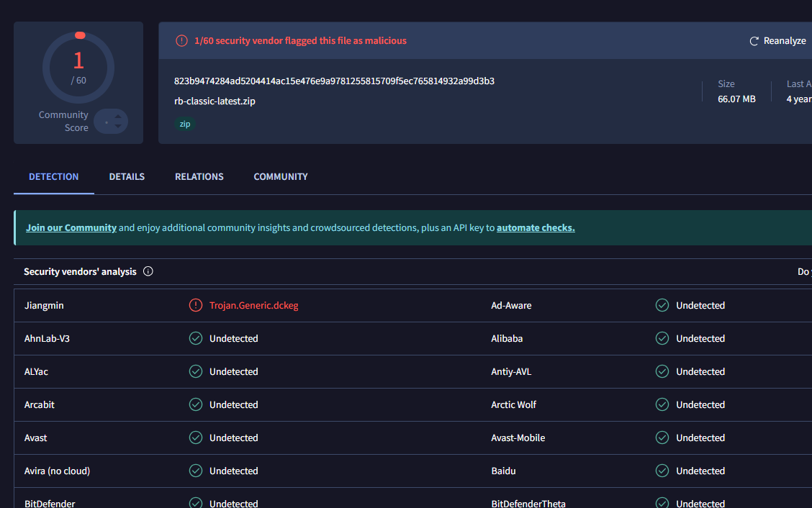Click the warning icon in the malicious banner
The image size is (812, 508).
pyautogui.click(x=181, y=41)
